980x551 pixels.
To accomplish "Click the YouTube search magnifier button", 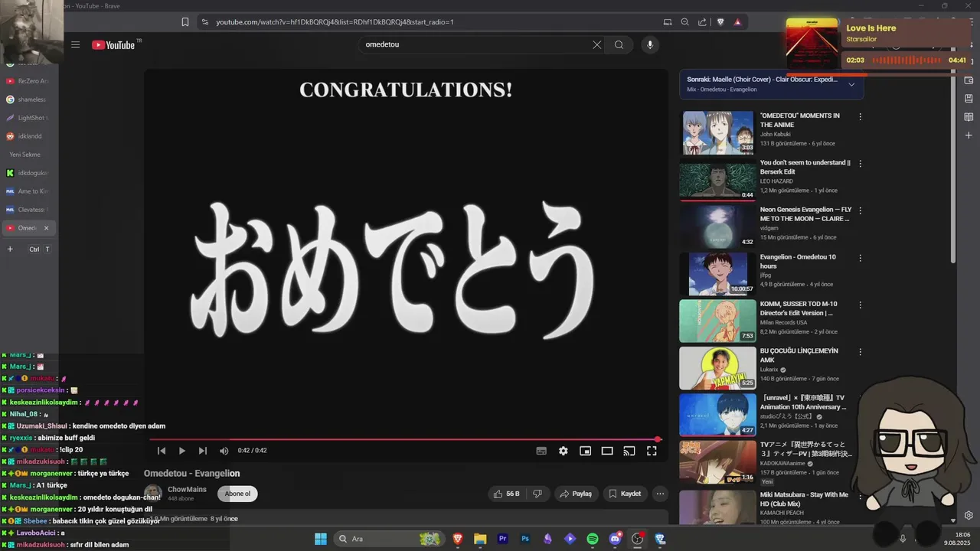I will pyautogui.click(x=619, y=44).
